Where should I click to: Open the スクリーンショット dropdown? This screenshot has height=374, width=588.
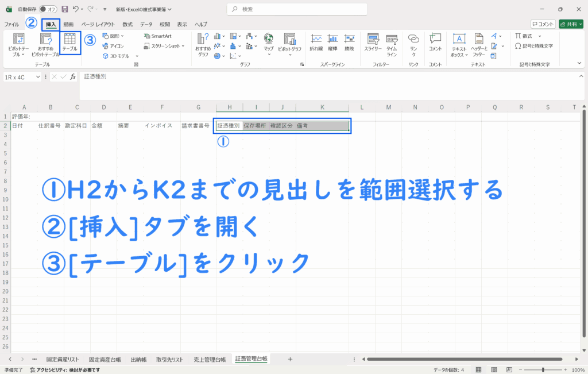point(169,45)
